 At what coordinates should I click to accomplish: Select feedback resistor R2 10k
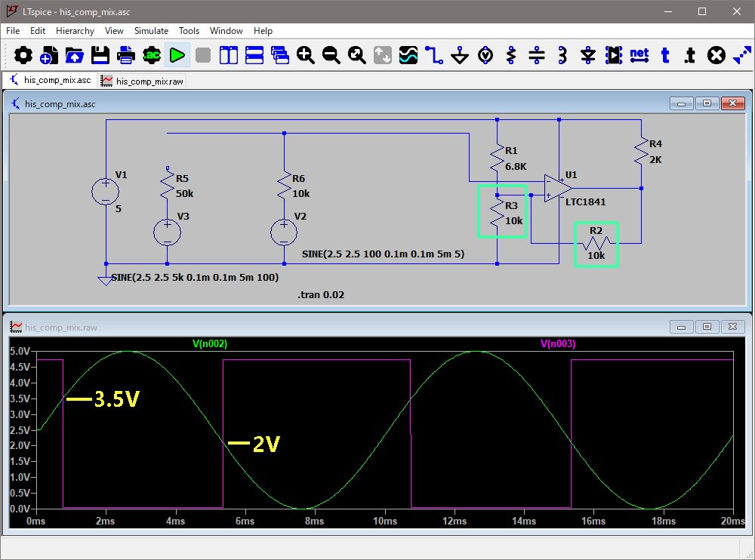tap(596, 243)
